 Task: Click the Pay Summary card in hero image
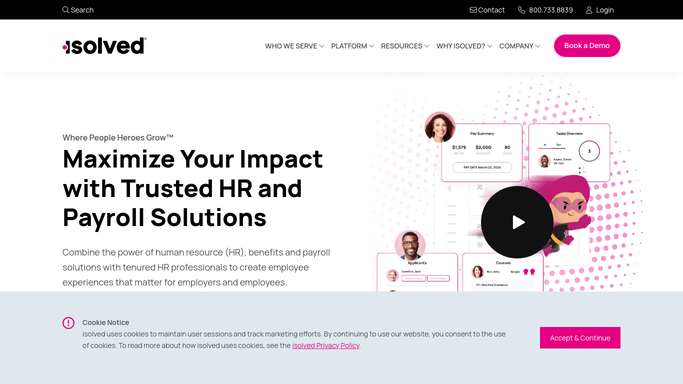pyautogui.click(x=482, y=152)
